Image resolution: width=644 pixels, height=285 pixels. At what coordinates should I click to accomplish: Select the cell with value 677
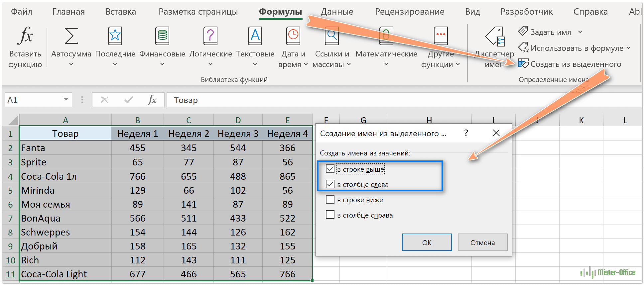point(138,274)
